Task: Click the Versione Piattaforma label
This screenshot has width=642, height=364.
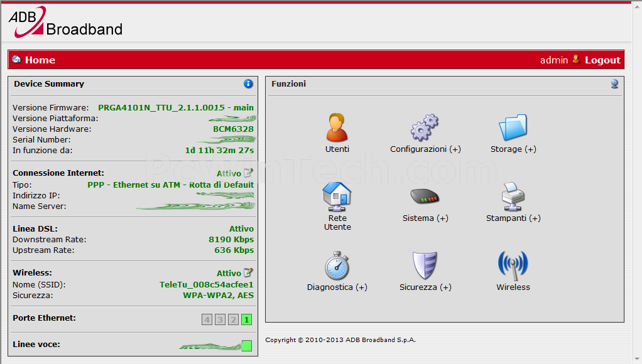Action: (x=55, y=118)
